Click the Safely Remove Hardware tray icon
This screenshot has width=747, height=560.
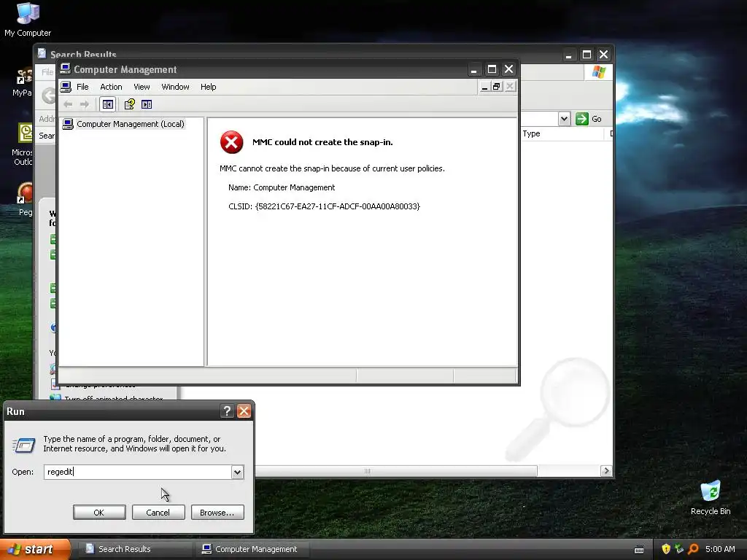click(679, 549)
